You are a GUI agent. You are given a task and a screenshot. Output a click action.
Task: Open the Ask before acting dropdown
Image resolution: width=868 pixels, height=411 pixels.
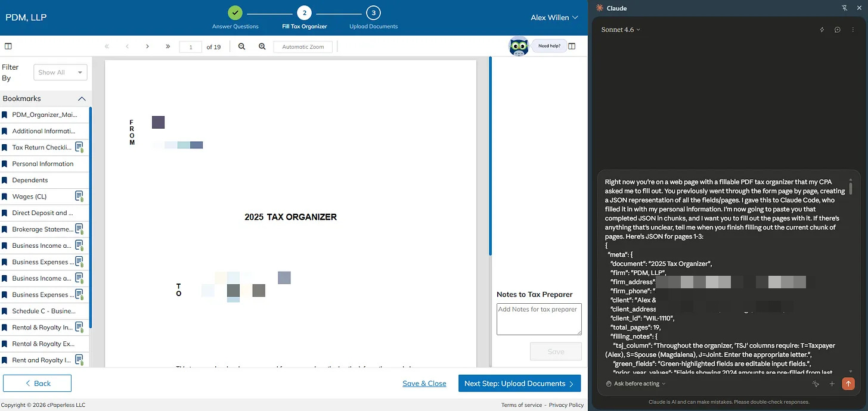click(635, 384)
